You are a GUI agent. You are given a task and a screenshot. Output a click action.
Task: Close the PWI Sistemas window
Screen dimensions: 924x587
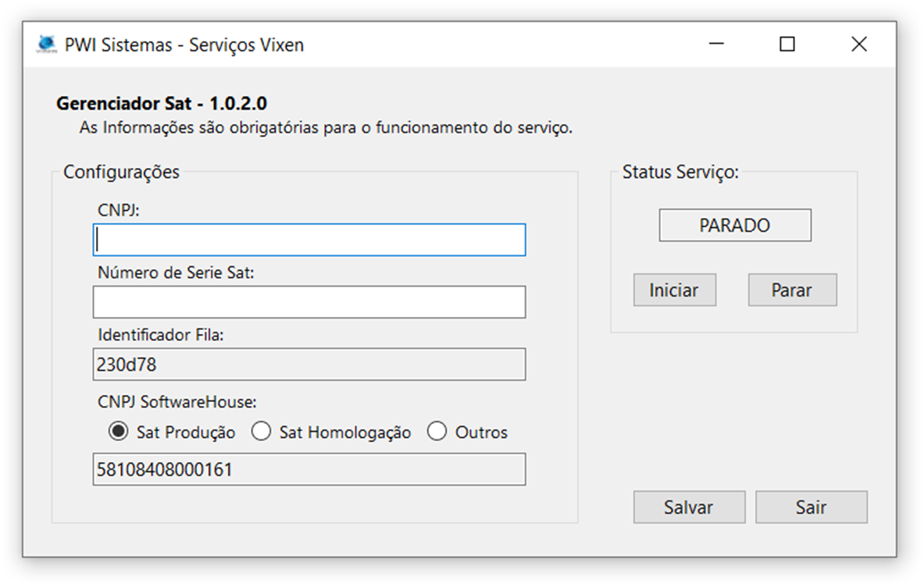pos(858,44)
